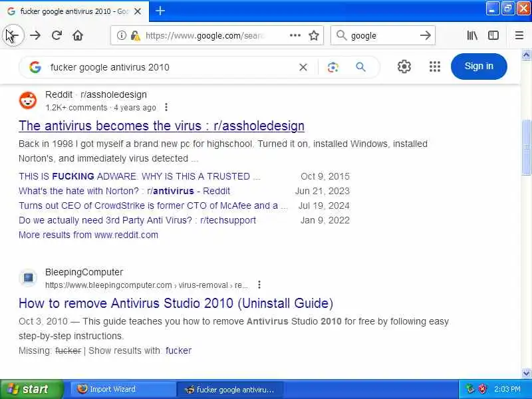Bookmark this page with the star icon
This screenshot has height=399, width=532.
point(314,35)
